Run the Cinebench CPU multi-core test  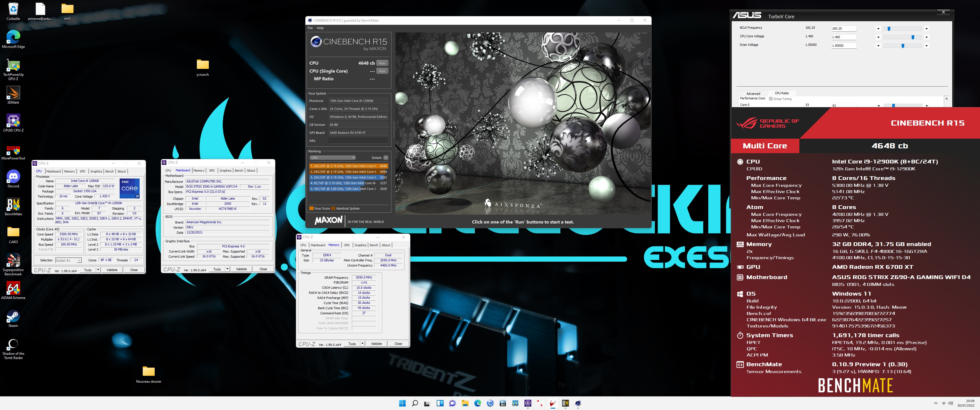382,63
